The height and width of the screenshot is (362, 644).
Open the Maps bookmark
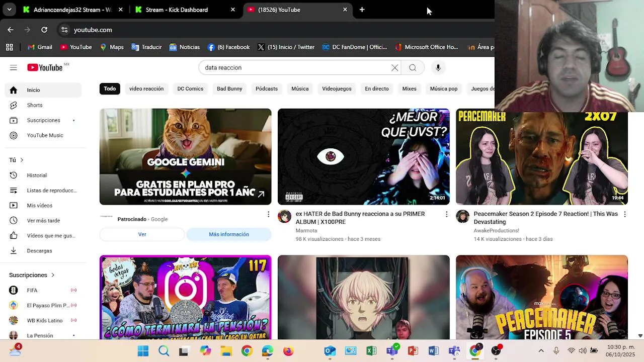(x=112, y=47)
